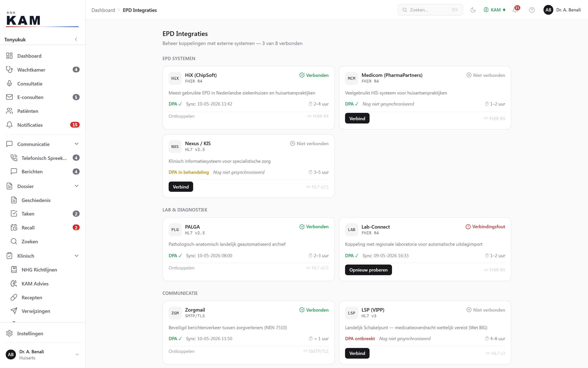The width and height of the screenshot is (588, 368).
Task: Click the Notificaties bell icon in sidebar
Action: (9, 125)
